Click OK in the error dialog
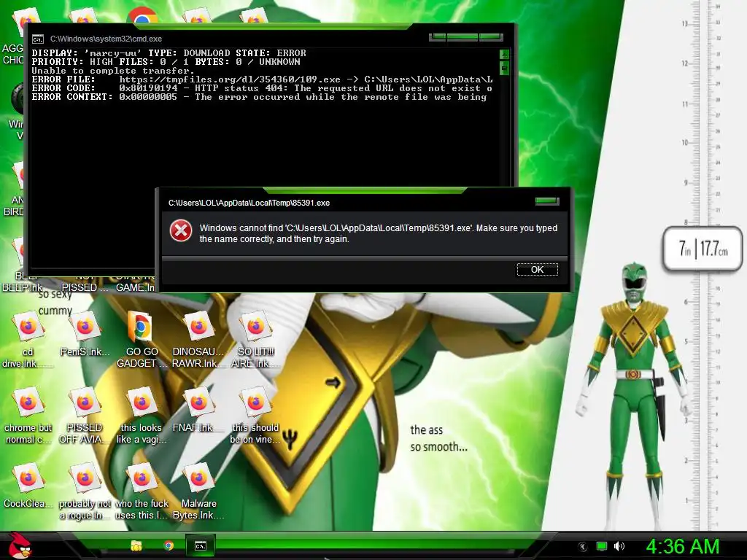Image resolution: width=747 pixels, height=560 pixels. tap(537, 270)
